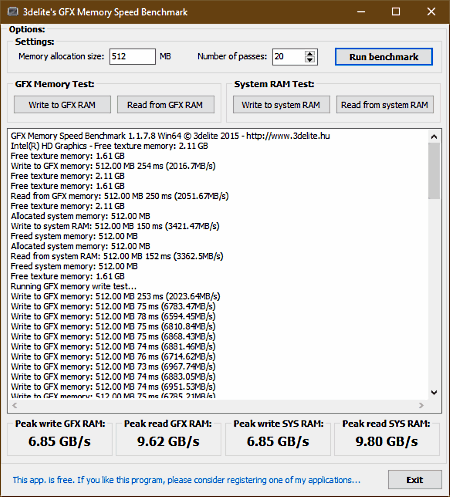This screenshot has width=450, height=497.
Task: Open the blue registration link at the bottom
Action: click(186, 480)
